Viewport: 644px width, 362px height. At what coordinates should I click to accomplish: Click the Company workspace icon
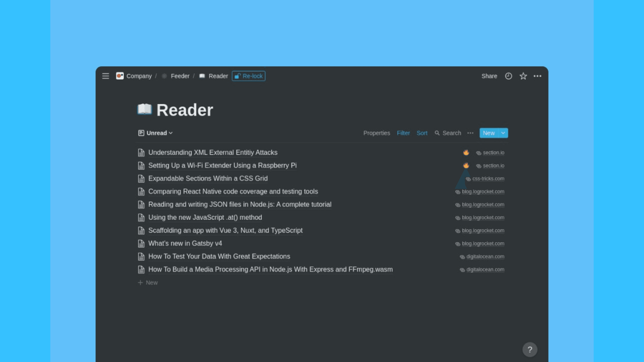coord(120,76)
